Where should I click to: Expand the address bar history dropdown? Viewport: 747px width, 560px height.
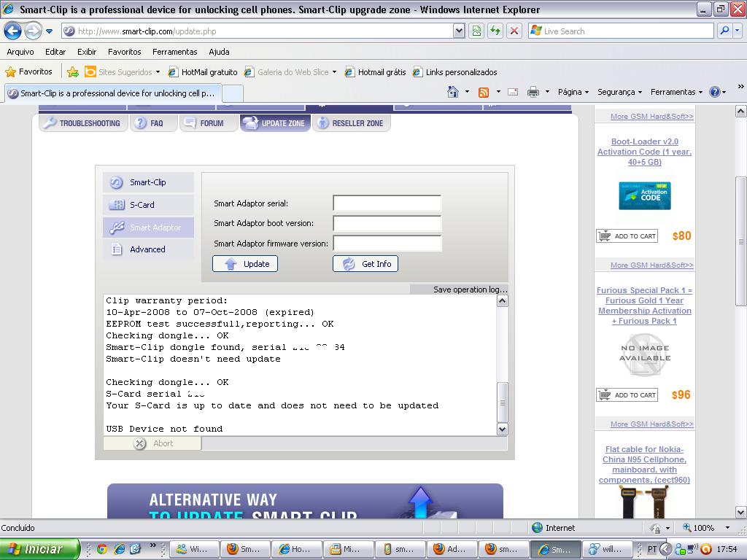[x=459, y=31]
